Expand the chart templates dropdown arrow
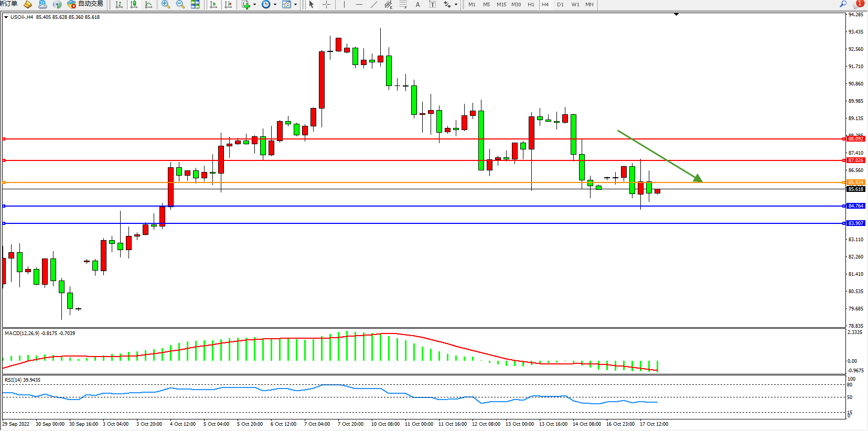868x431 pixels. click(295, 5)
